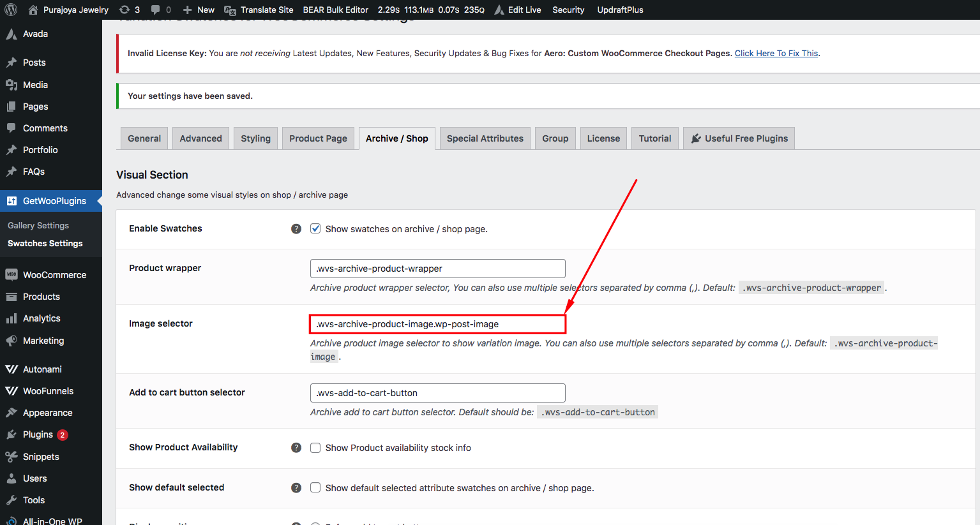Click the Marketing megaphone icon
The height and width of the screenshot is (525, 980).
tap(11, 341)
